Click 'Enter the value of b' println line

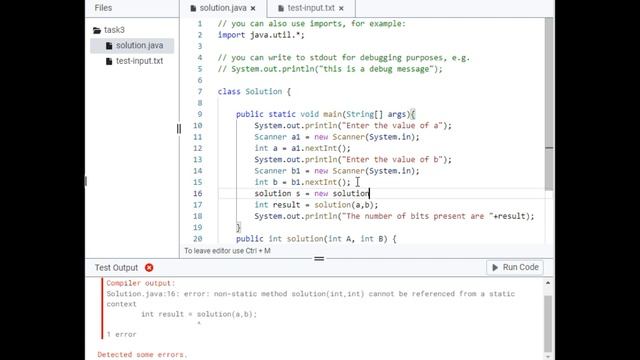353,160
